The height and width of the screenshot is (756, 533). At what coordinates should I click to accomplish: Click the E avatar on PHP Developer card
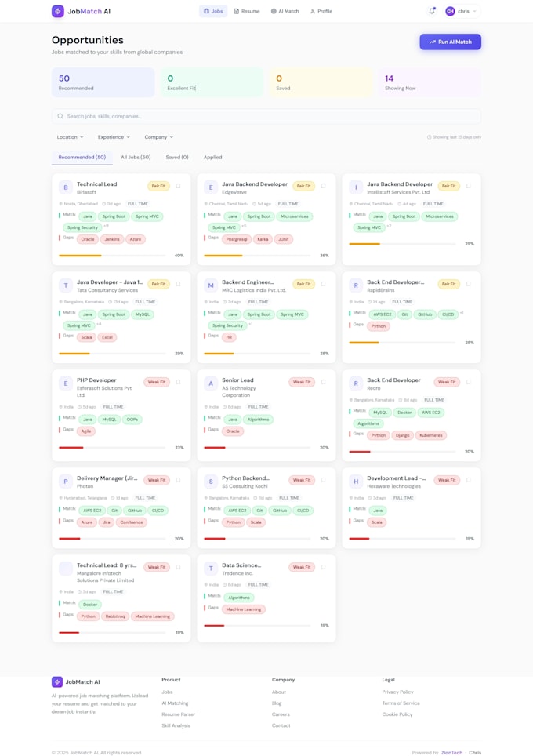click(x=66, y=383)
